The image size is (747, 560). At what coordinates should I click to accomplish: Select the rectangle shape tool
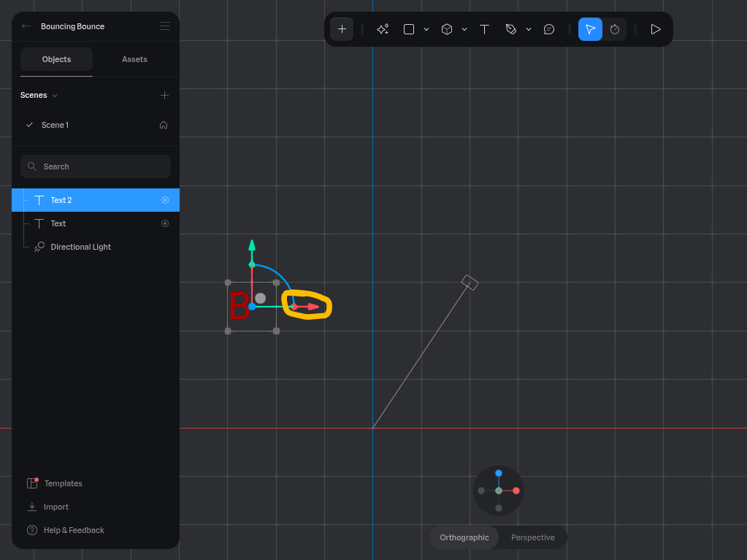[409, 29]
